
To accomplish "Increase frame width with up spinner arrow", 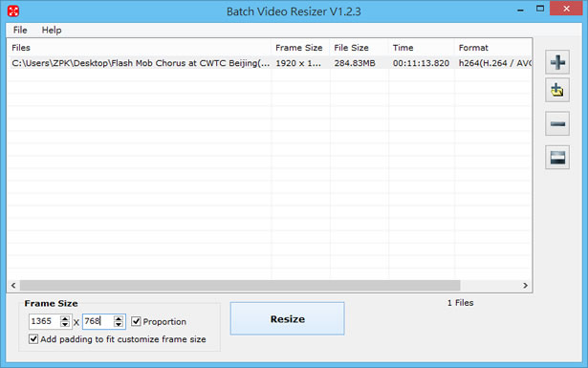I will [x=65, y=318].
